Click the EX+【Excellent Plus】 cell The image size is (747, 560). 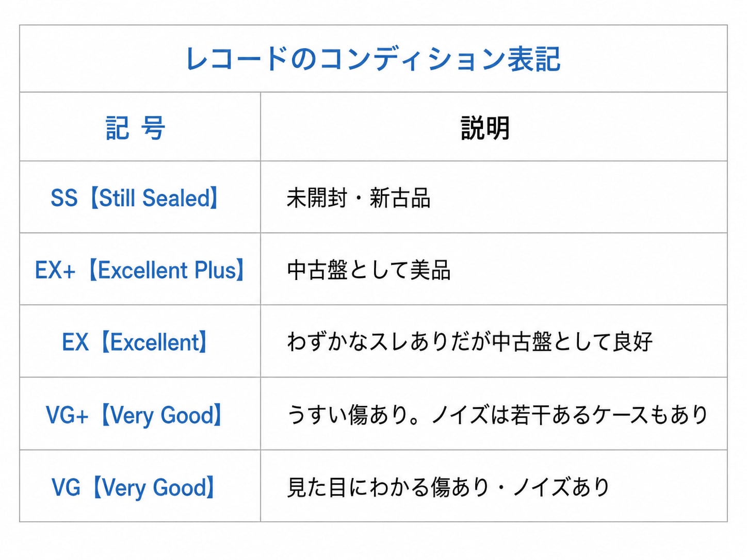140,270
